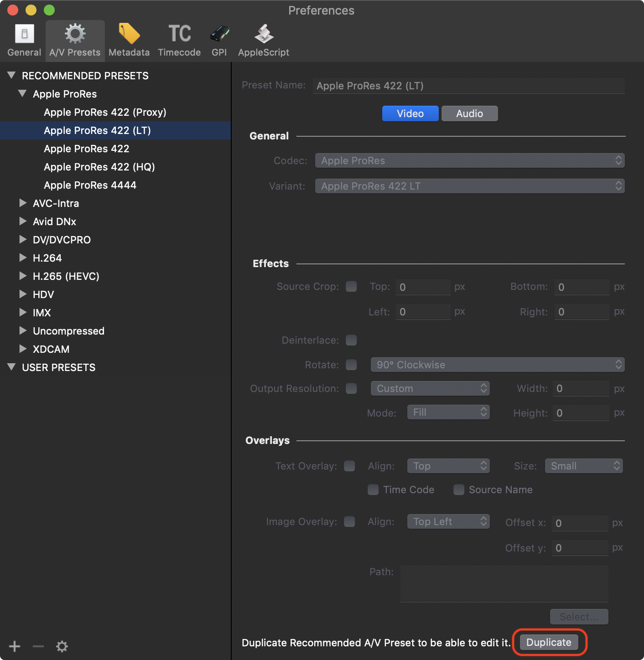Open the Image Overlay Top Left dropdown
This screenshot has width=644, height=660.
tap(448, 521)
